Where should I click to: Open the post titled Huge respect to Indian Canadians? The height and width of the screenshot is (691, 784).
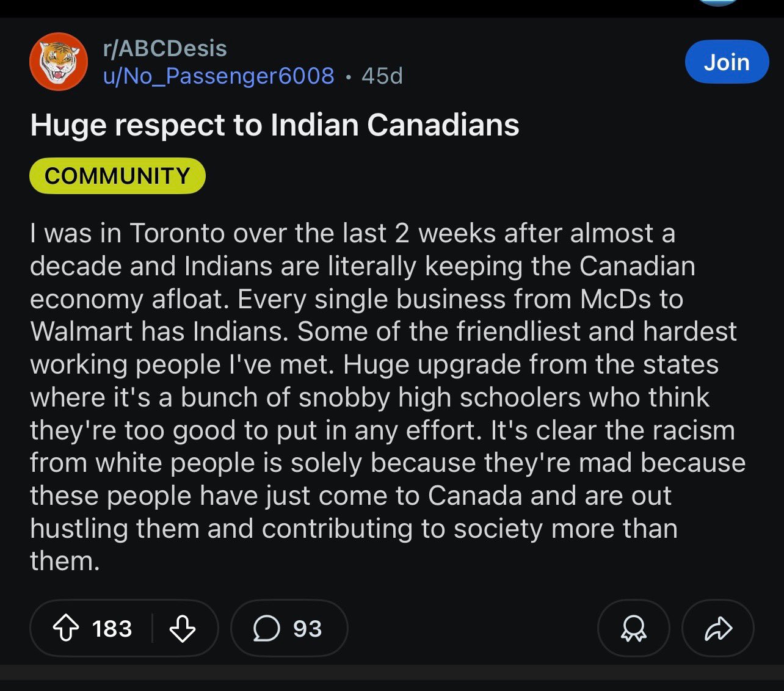coord(275,125)
